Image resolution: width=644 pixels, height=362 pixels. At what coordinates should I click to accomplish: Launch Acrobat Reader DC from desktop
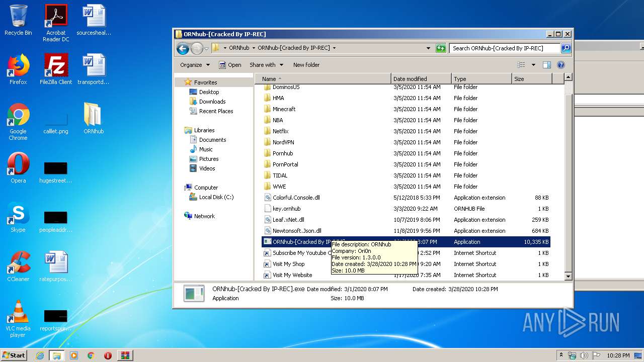coord(56,23)
